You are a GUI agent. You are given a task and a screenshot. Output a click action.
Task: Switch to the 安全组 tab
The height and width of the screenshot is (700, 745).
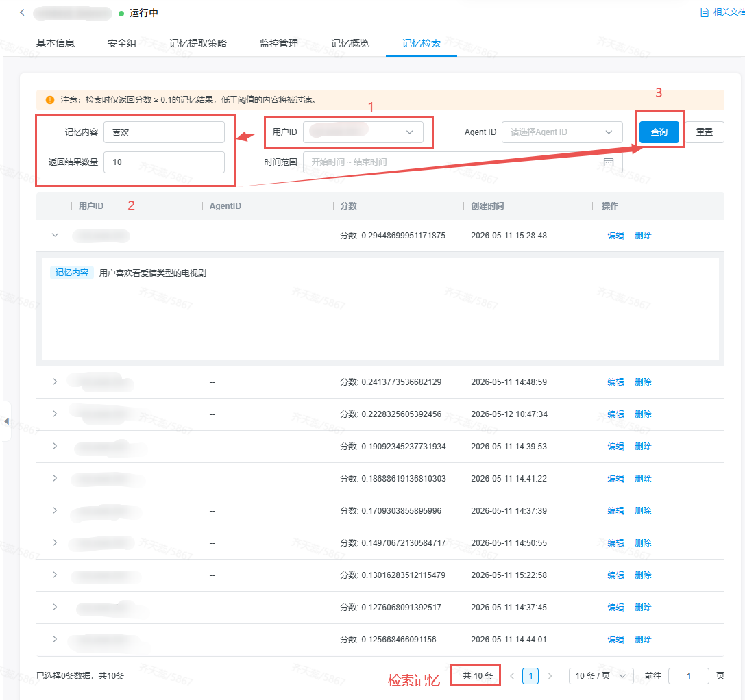tap(121, 43)
